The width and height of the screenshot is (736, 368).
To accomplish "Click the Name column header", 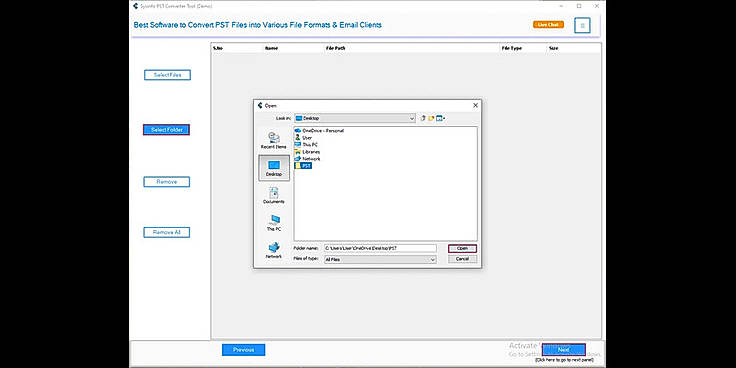I will tap(271, 48).
